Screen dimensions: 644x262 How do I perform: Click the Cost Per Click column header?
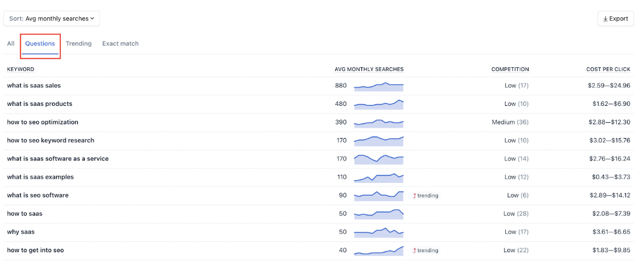(x=608, y=69)
